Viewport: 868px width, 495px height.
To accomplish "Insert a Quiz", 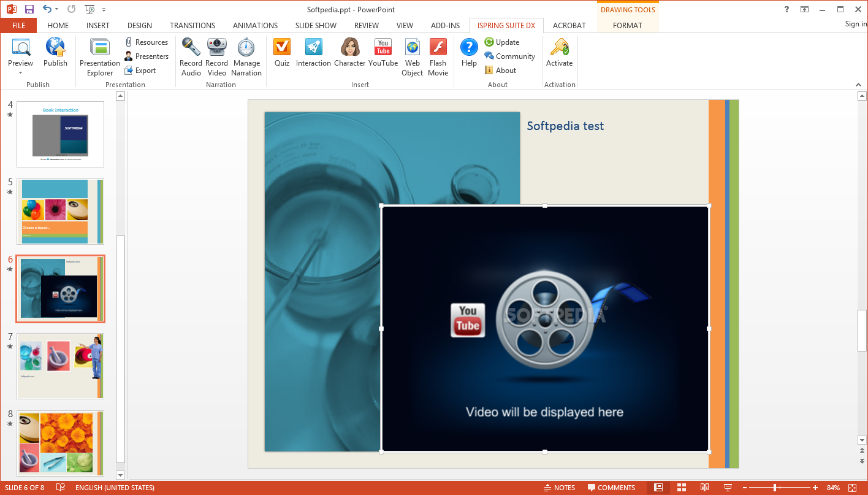I will point(282,52).
